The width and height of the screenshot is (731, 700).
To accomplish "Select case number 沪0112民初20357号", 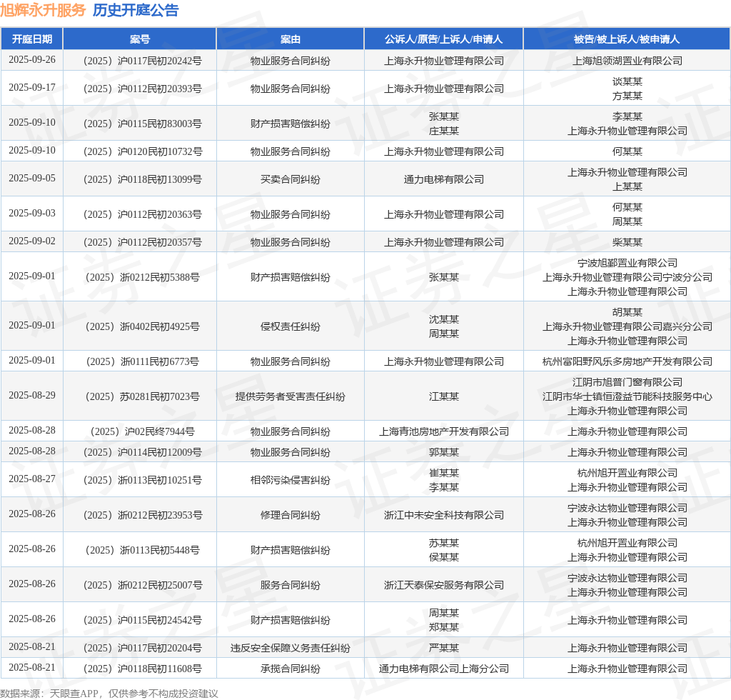I will pyautogui.click(x=160, y=243).
